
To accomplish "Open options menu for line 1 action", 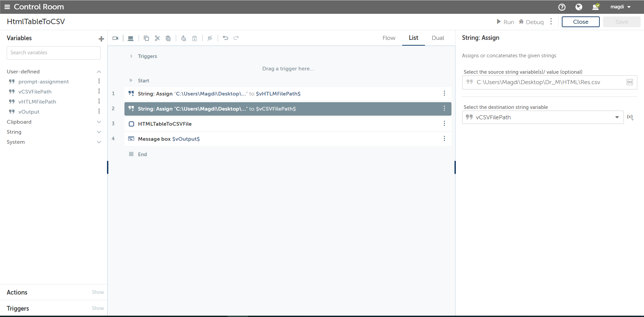I will pyautogui.click(x=444, y=93).
